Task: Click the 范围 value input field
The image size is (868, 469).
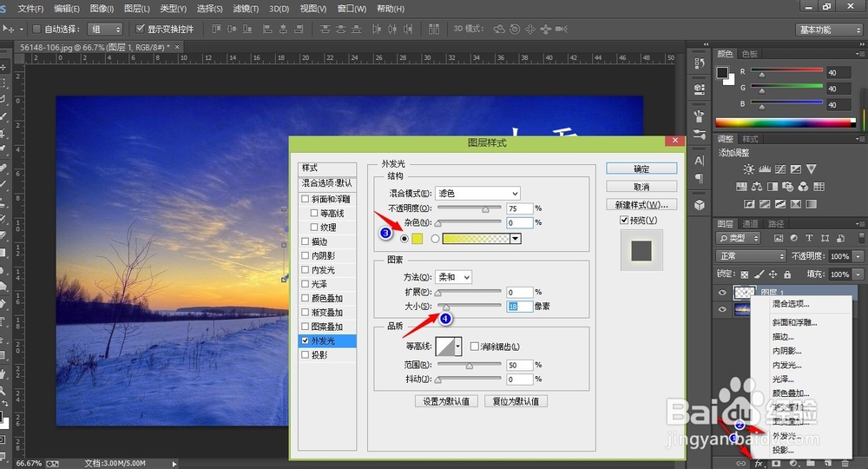Action: tap(519, 365)
